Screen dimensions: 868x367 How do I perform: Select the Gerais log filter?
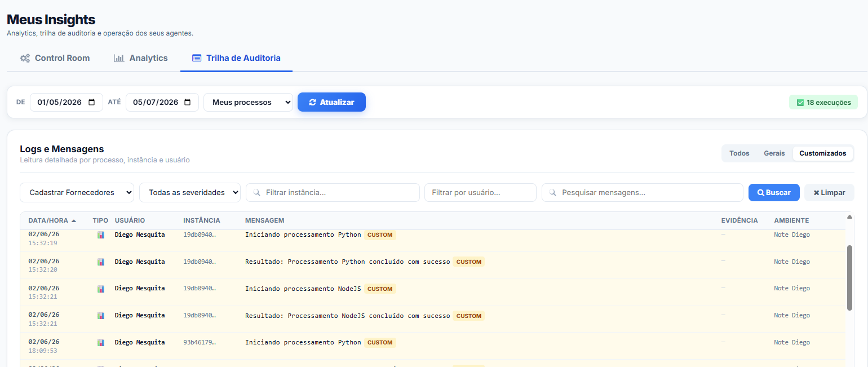774,153
